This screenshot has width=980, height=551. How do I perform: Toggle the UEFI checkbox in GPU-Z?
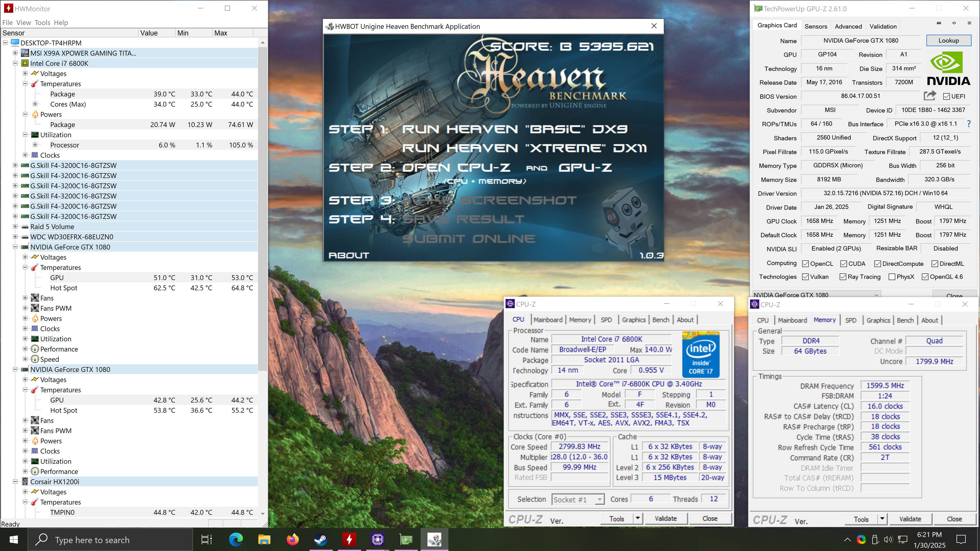tap(947, 96)
